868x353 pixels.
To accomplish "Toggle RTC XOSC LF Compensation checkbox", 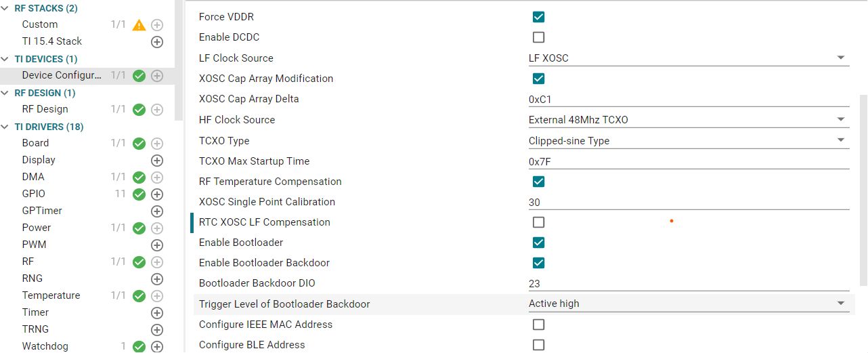I will (x=539, y=222).
